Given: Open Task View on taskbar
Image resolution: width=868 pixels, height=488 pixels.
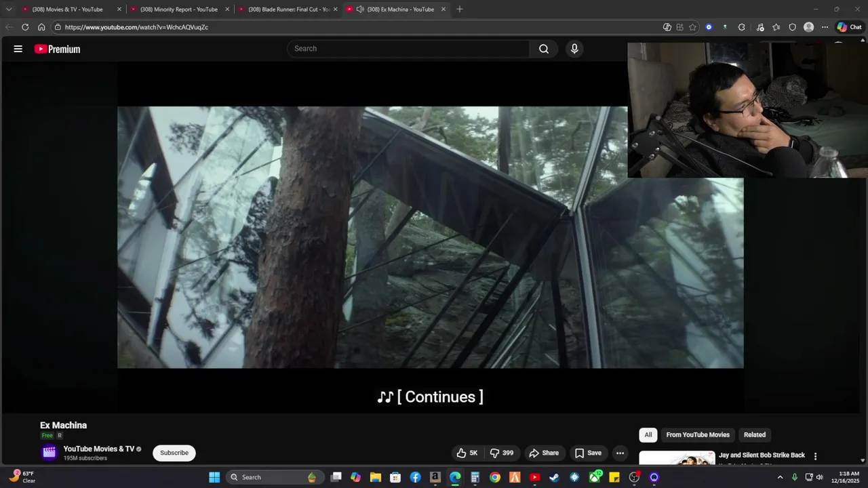Looking at the screenshot, I should (336, 477).
